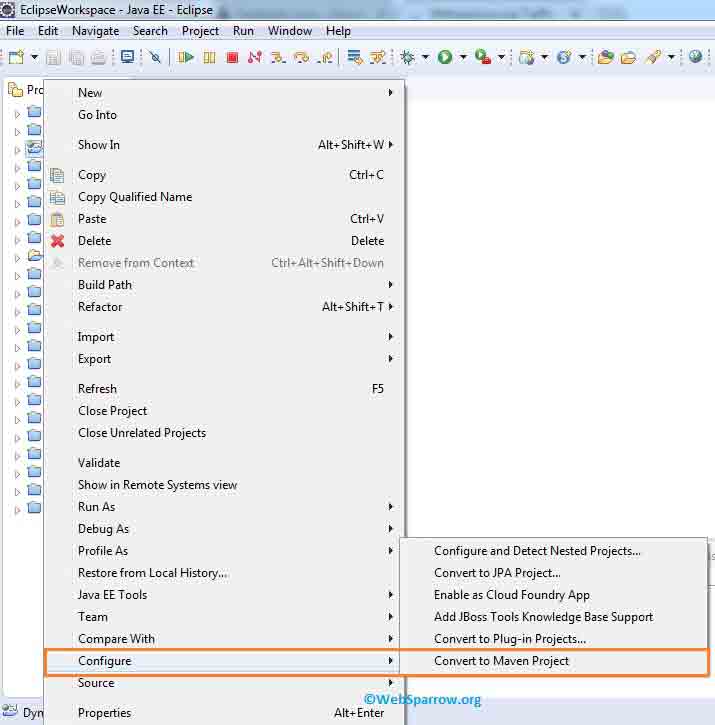Expand the New submenu
The image size is (715, 725).
click(224, 92)
